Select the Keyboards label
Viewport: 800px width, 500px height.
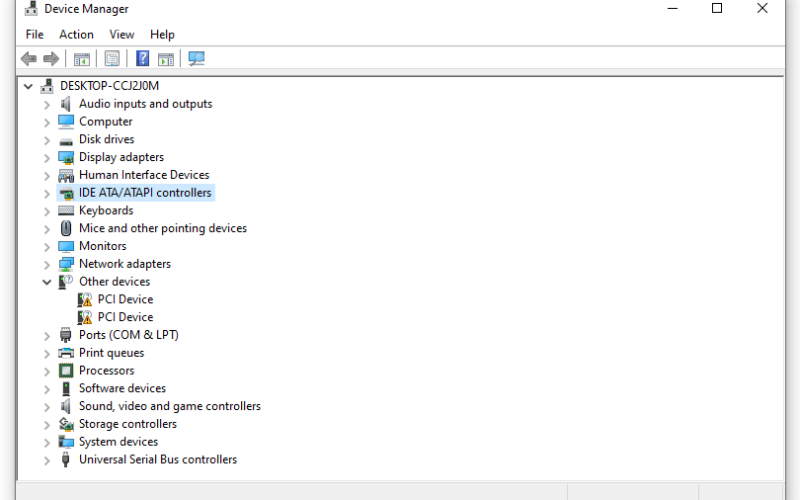point(106,211)
